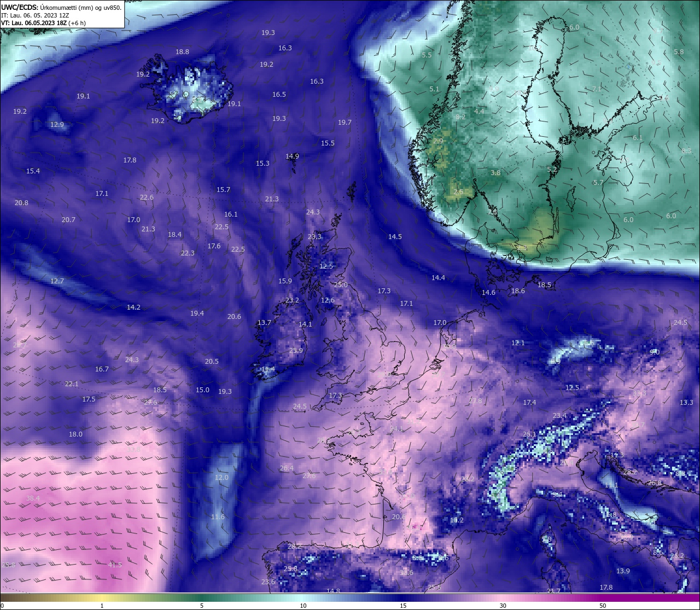Image resolution: width=700 pixels, height=610 pixels.
Task: Click the map value 12.0
Action: pyautogui.click(x=221, y=478)
